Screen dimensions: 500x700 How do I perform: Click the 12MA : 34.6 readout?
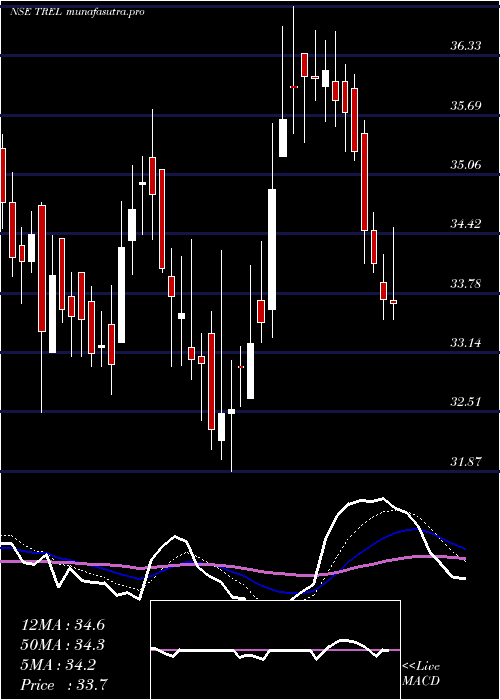(63, 625)
